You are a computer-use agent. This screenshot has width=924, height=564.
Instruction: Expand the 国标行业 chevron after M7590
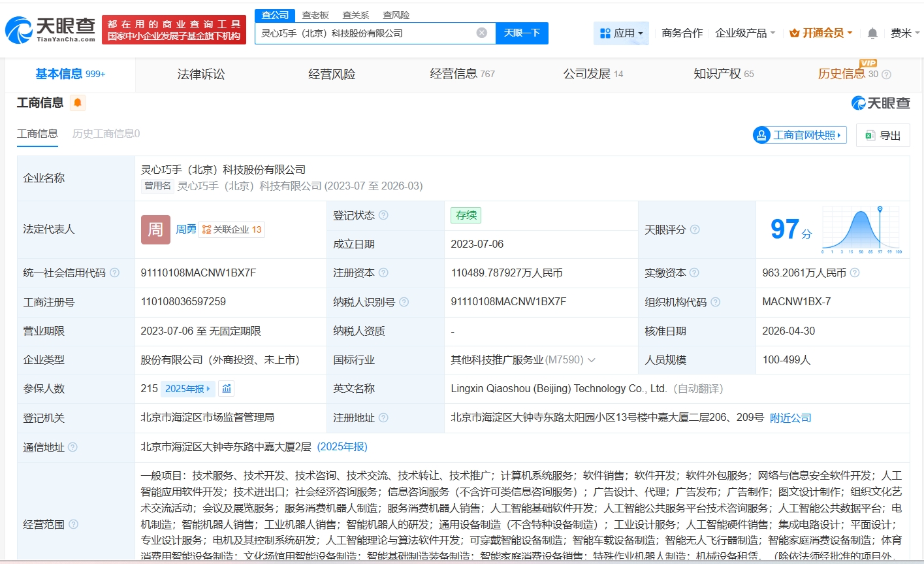tap(592, 360)
